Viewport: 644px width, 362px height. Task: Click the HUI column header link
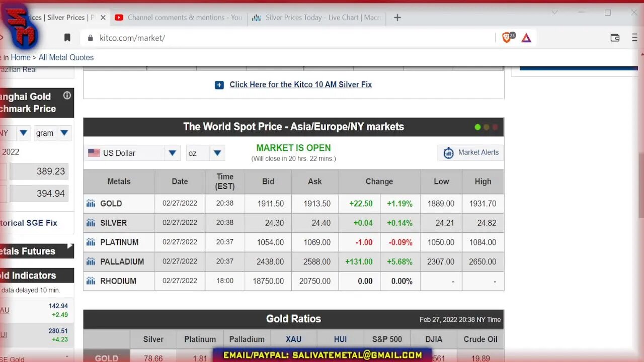click(x=340, y=339)
